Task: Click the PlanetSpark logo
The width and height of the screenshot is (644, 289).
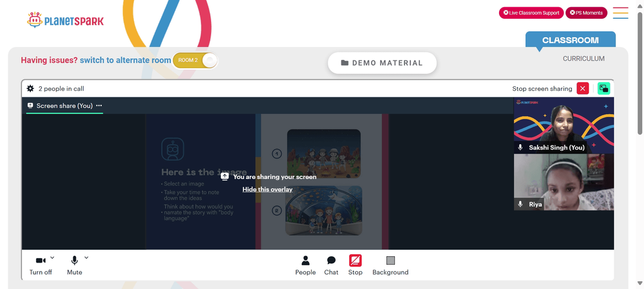Action: click(65, 20)
